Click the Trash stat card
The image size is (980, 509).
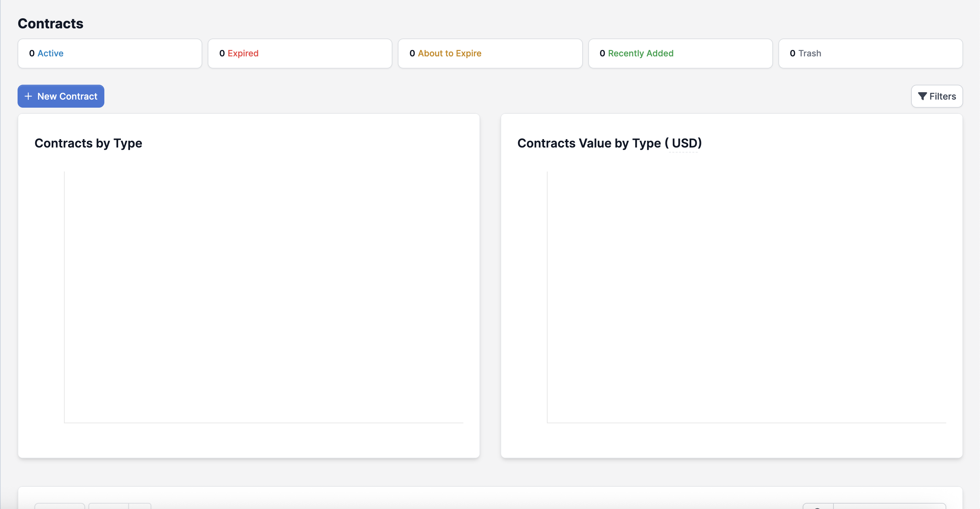[x=871, y=53]
